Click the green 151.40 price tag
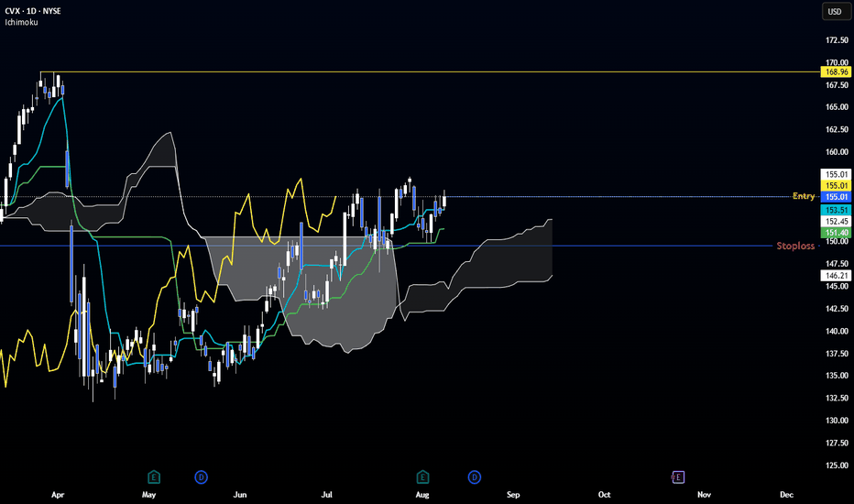The image size is (854, 504). pos(836,233)
